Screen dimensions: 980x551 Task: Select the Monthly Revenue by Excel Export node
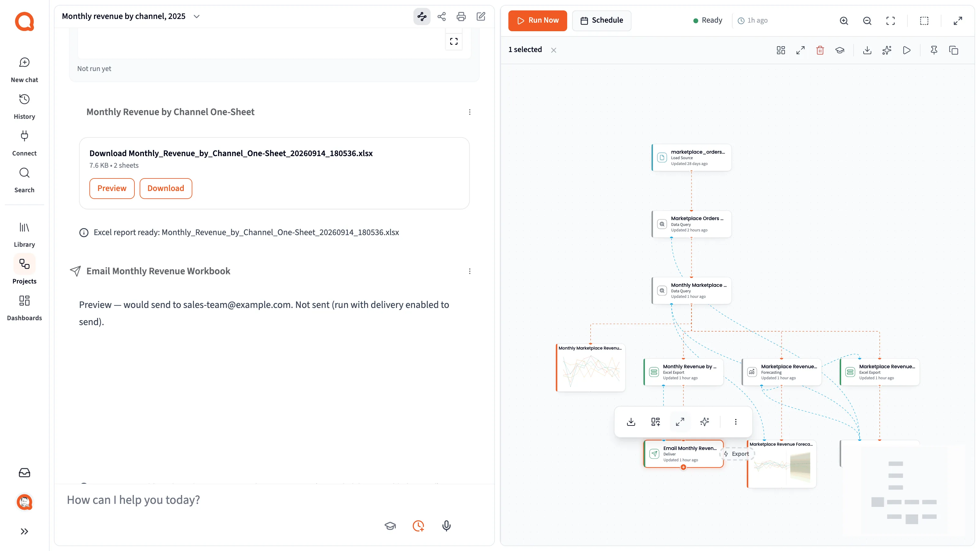coord(683,372)
